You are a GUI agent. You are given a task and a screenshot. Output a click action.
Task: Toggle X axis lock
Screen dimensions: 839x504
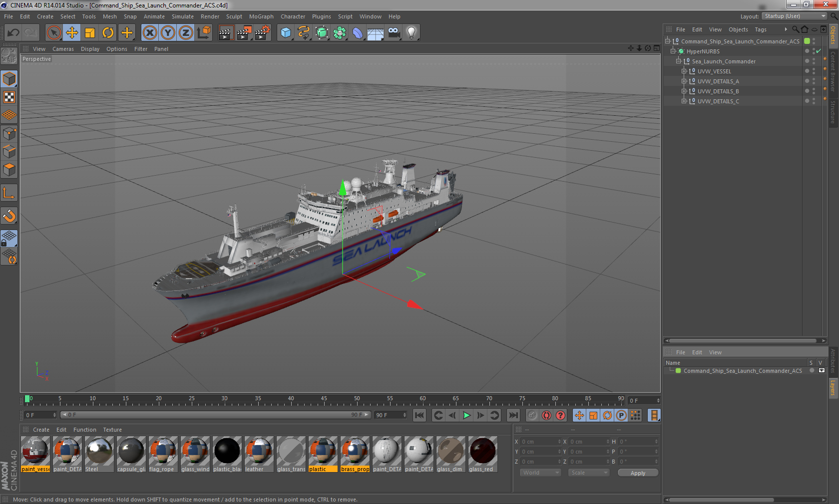[x=149, y=33]
